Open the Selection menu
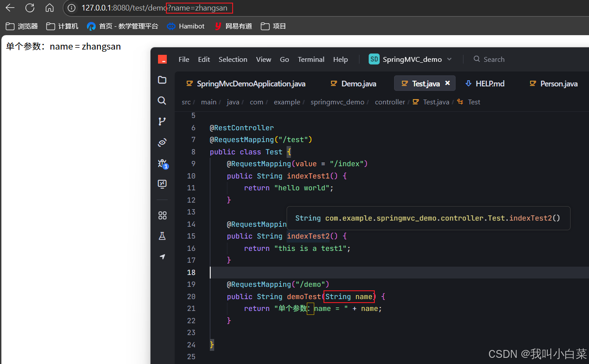 point(233,60)
